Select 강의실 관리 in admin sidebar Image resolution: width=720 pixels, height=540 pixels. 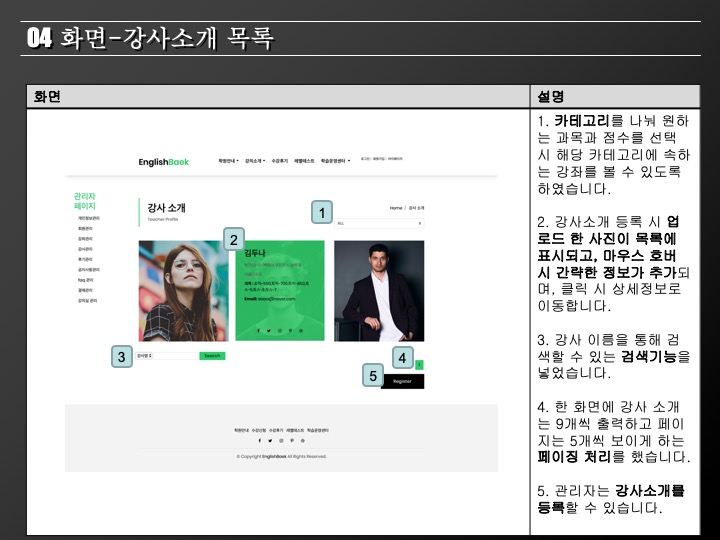click(x=87, y=301)
